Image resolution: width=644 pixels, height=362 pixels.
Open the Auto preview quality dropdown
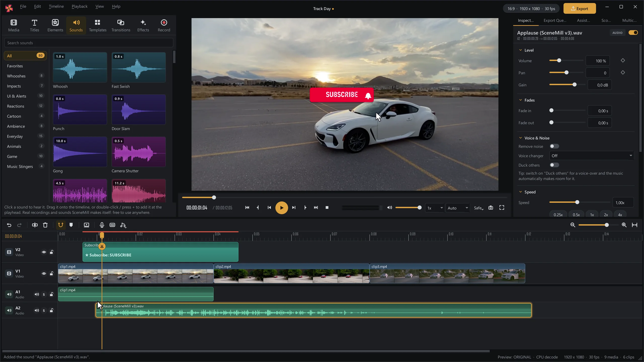pos(458,208)
